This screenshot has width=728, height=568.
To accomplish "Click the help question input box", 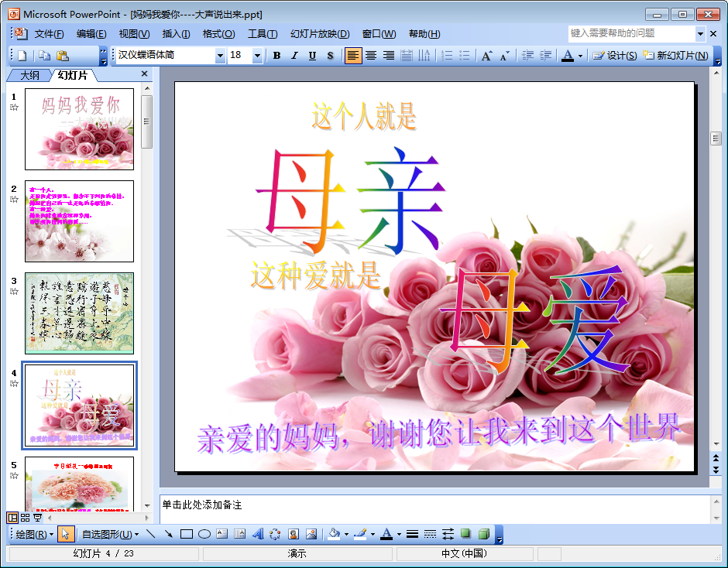I will 632,33.
